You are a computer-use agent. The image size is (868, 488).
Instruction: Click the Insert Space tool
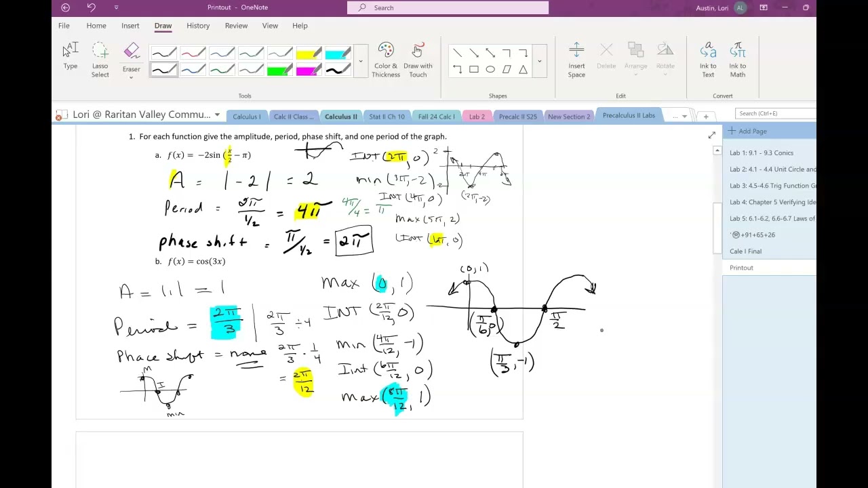(576, 60)
